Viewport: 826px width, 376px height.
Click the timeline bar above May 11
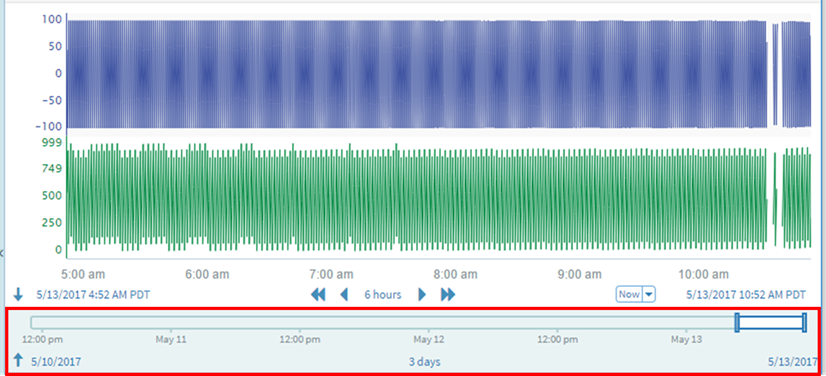171,322
